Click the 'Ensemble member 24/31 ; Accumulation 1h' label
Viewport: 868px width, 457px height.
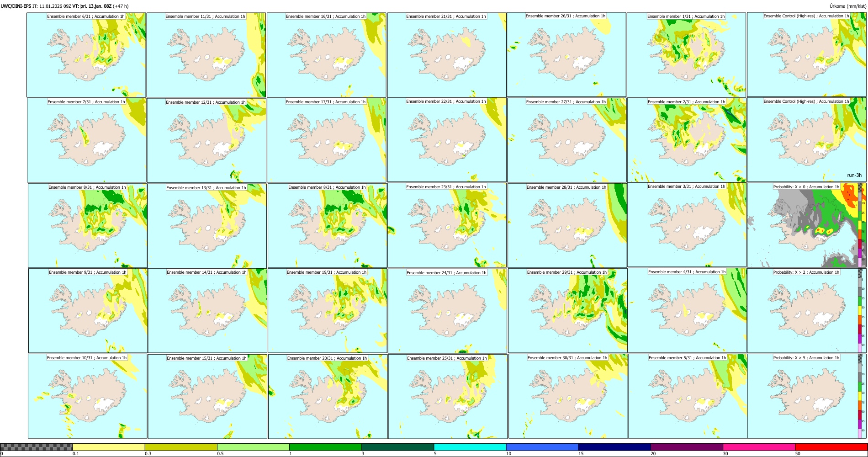tap(446, 273)
